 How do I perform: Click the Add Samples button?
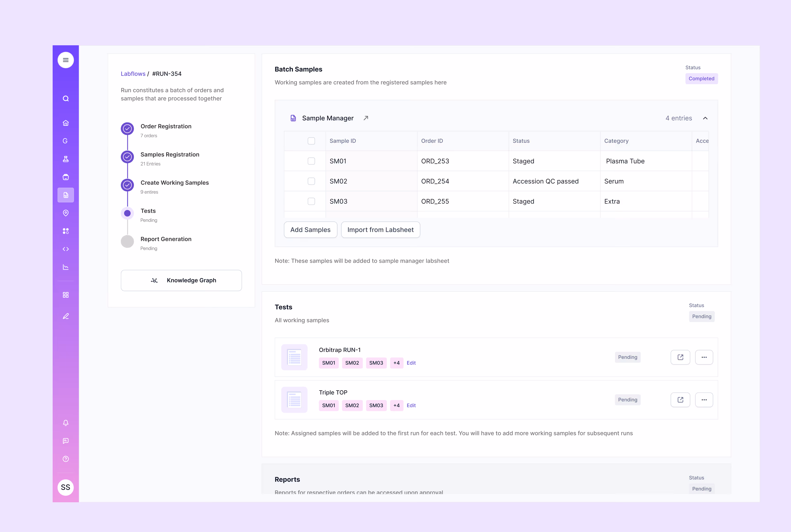(x=310, y=230)
